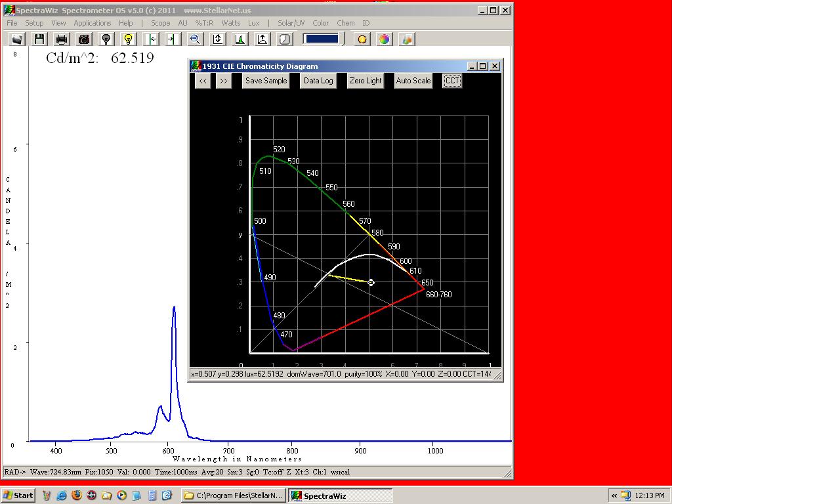840x504 pixels.
Task: Open a saved spectrum file
Action: (x=16, y=39)
